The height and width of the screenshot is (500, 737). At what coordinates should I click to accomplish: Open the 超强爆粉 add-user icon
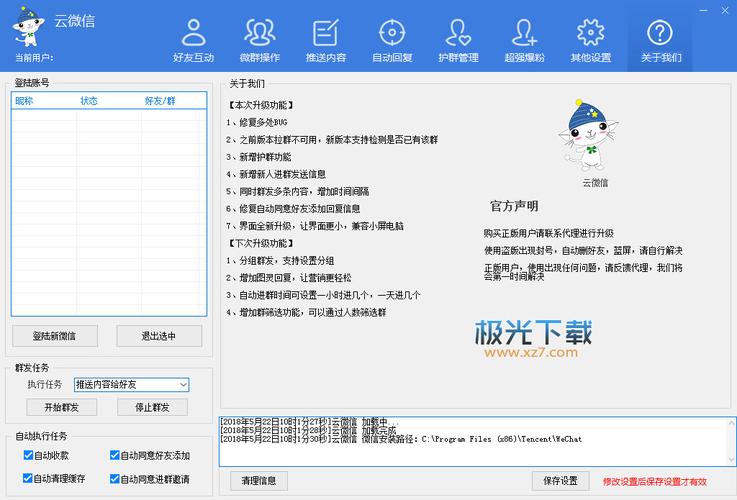525,32
